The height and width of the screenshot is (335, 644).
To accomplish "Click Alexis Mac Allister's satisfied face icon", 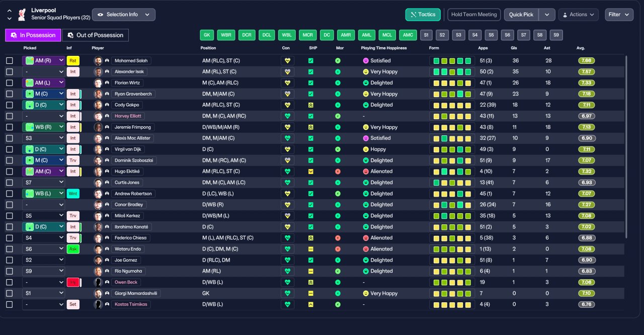I will coord(366,138).
